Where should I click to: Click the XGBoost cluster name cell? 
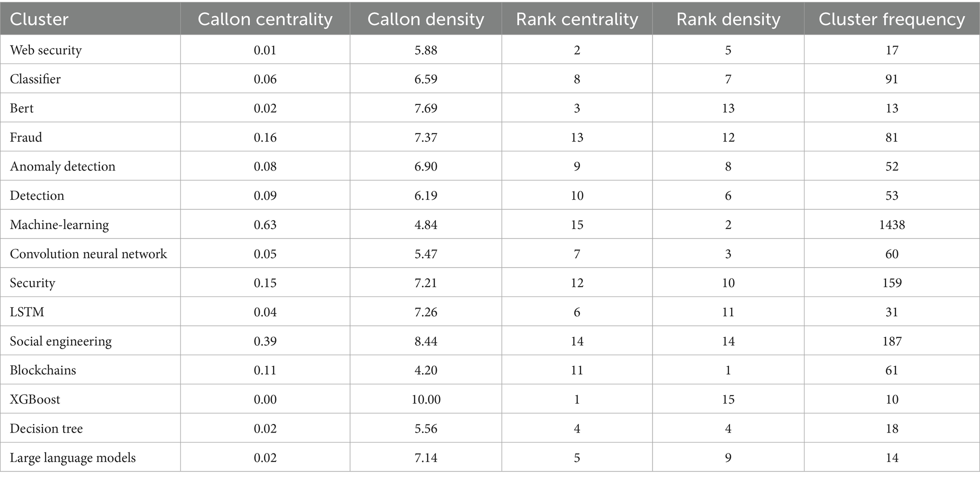tap(35, 399)
